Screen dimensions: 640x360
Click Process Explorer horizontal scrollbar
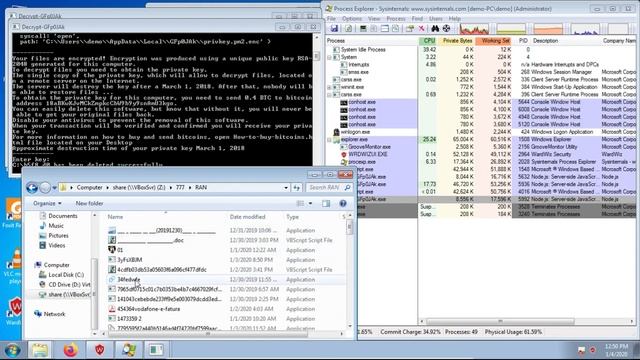pyautogui.click(x=500, y=322)
